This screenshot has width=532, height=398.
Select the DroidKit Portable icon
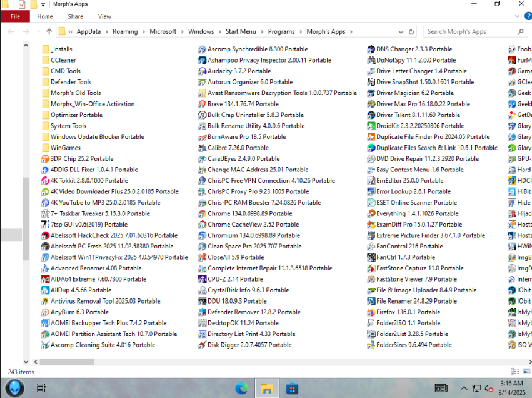click(x=371, y=126)
